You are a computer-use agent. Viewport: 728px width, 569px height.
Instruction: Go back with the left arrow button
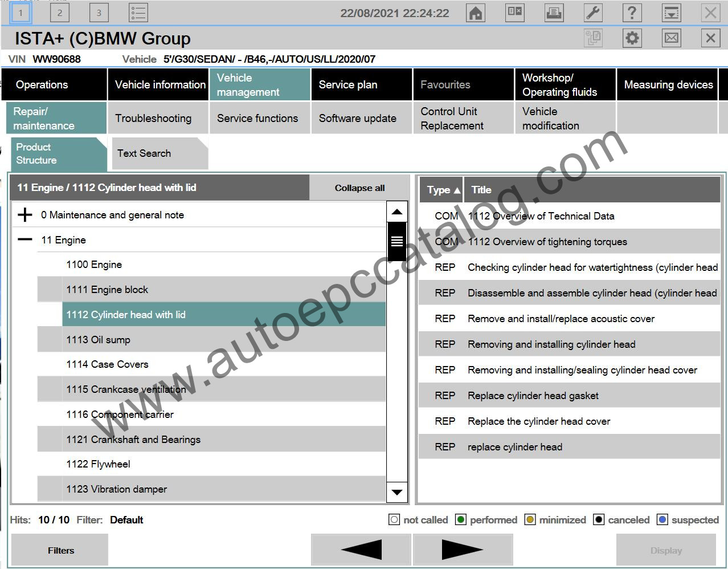[x=361, y=550]
